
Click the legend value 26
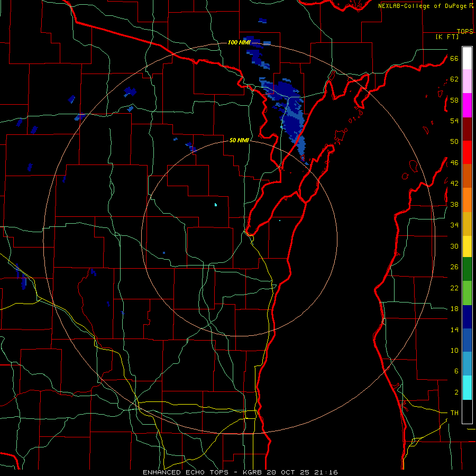click(x=454, y=267)
